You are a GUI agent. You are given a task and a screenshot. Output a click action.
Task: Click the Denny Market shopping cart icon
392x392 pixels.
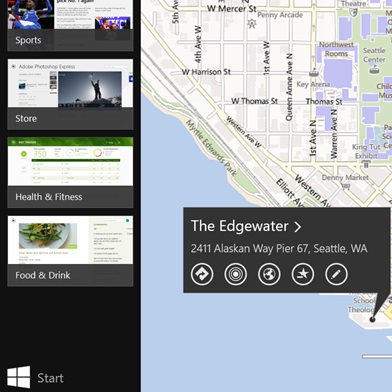click(x=346, y=186)
